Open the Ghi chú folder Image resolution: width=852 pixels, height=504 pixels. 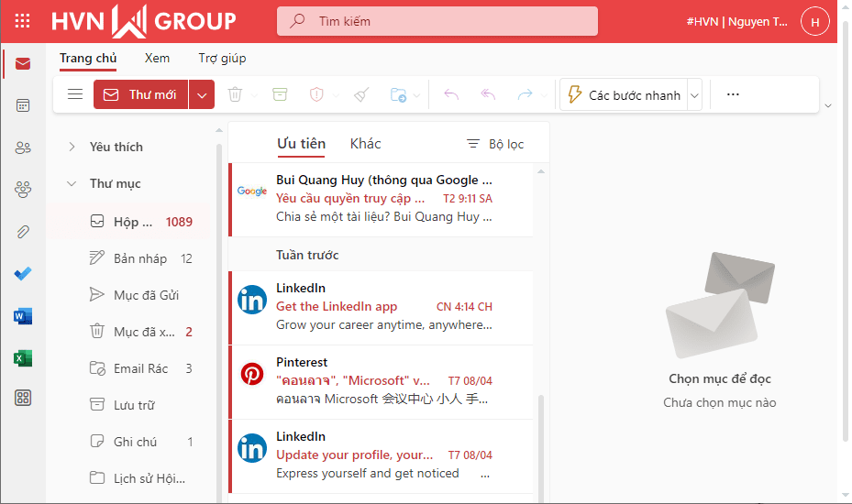(x=128, y=442)
